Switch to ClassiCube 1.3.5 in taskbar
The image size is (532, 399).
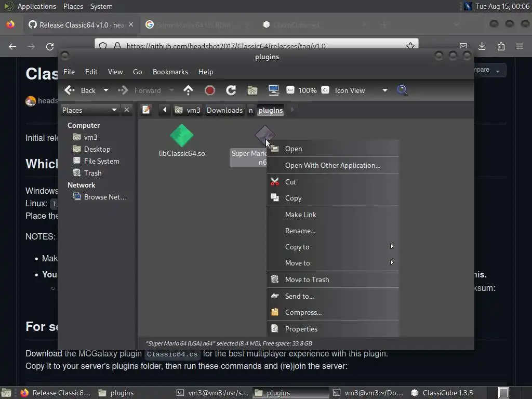coord(443,393)
